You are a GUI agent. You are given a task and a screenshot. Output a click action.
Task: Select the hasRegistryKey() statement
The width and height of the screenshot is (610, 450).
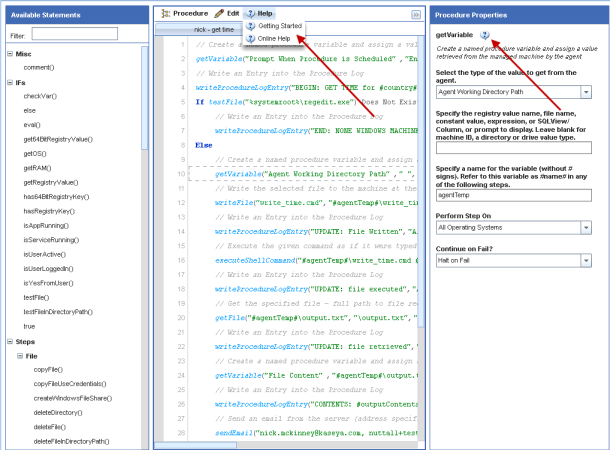pos(49,211)
